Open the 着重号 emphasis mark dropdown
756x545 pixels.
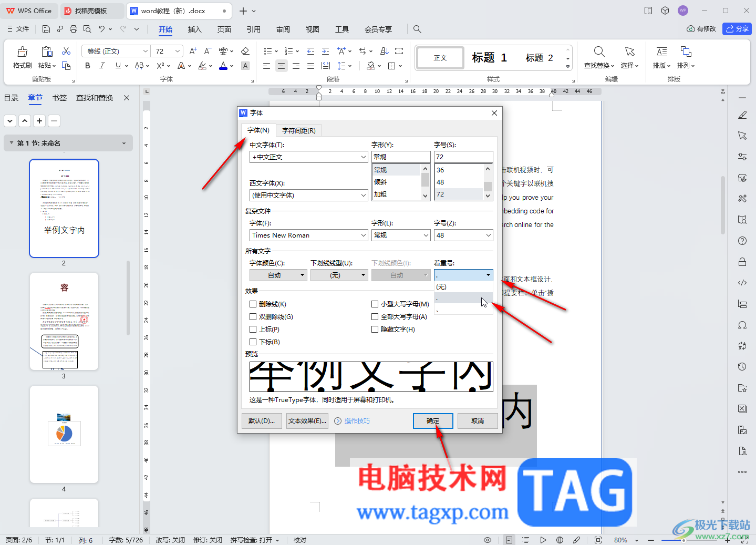(463, 275)
